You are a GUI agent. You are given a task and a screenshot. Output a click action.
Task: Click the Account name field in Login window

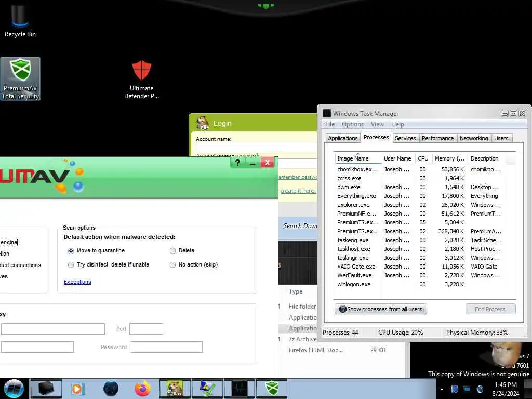pos(257,148)
